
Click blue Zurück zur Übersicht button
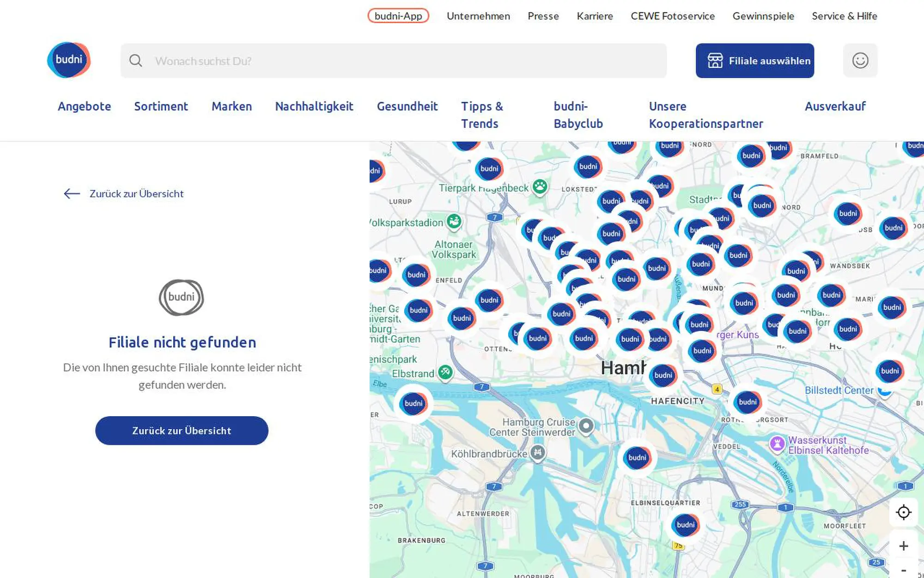(x=182, y=430)
